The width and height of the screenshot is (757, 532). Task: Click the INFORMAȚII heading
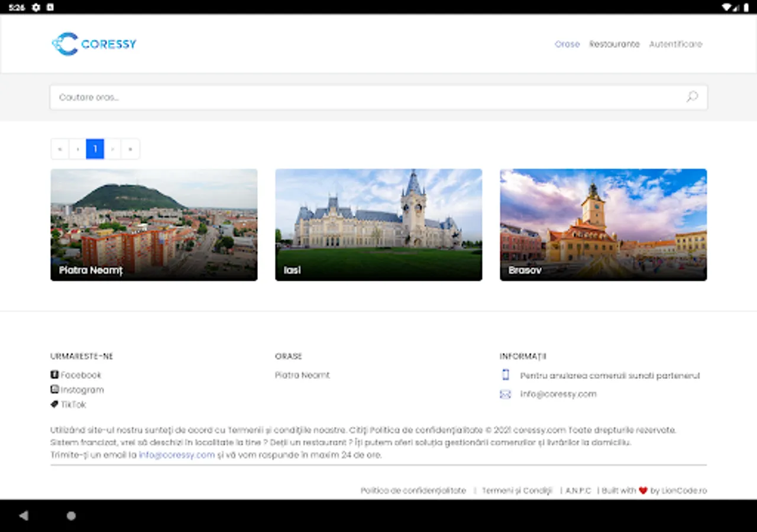(523, 356)
